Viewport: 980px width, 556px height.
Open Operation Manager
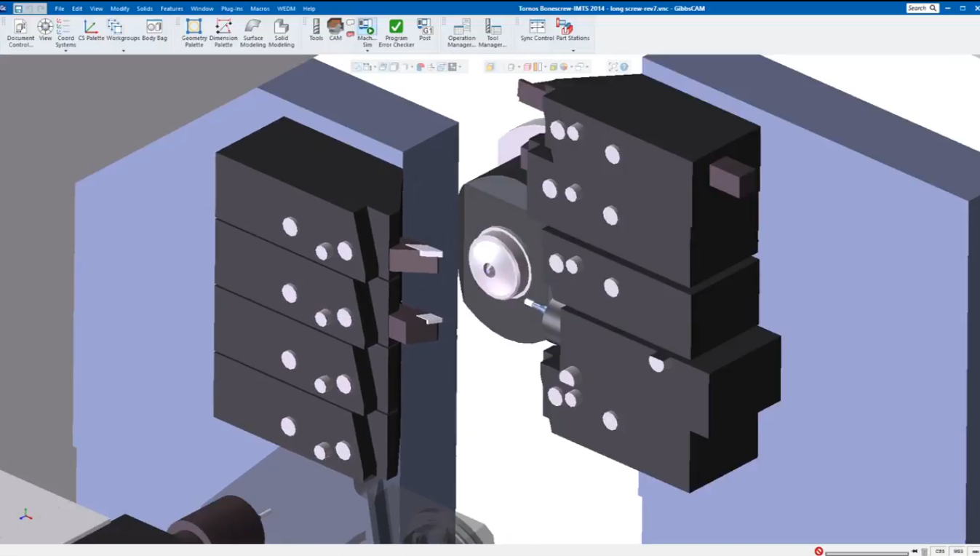click(x=461, y=33)
